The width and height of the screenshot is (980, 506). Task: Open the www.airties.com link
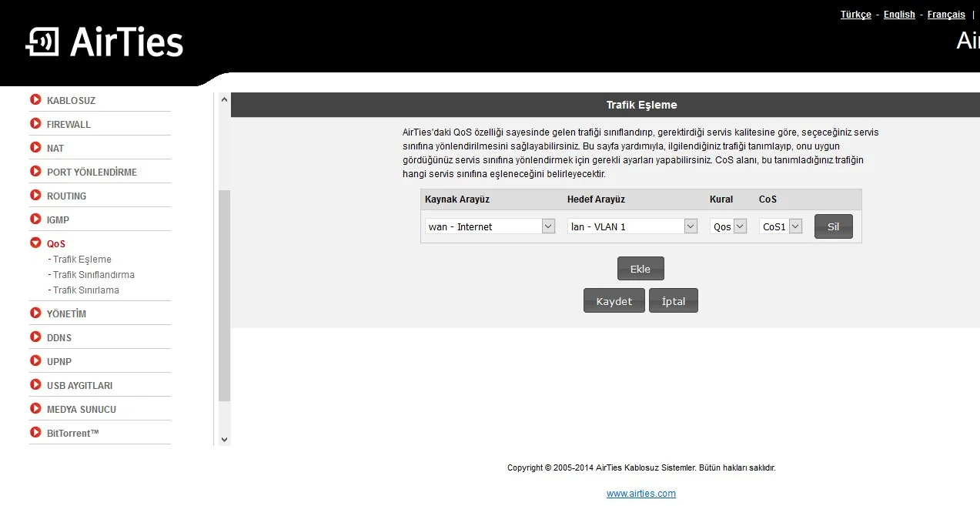point(641,494)
